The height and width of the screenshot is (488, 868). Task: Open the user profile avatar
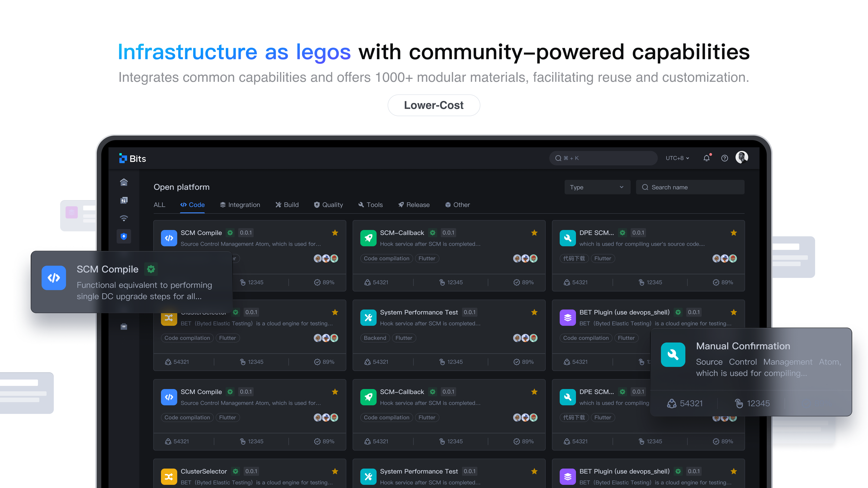pyautogui.click(x=742, y=157)
